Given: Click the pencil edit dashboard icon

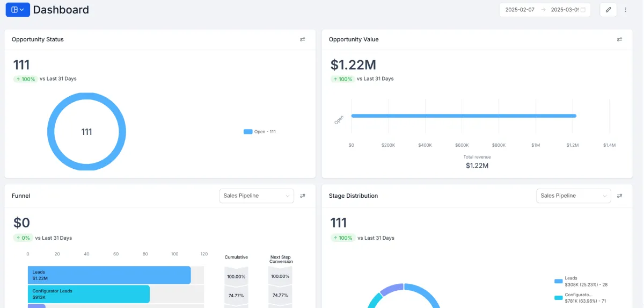Looking at the screenshot, I should [608, 10].
